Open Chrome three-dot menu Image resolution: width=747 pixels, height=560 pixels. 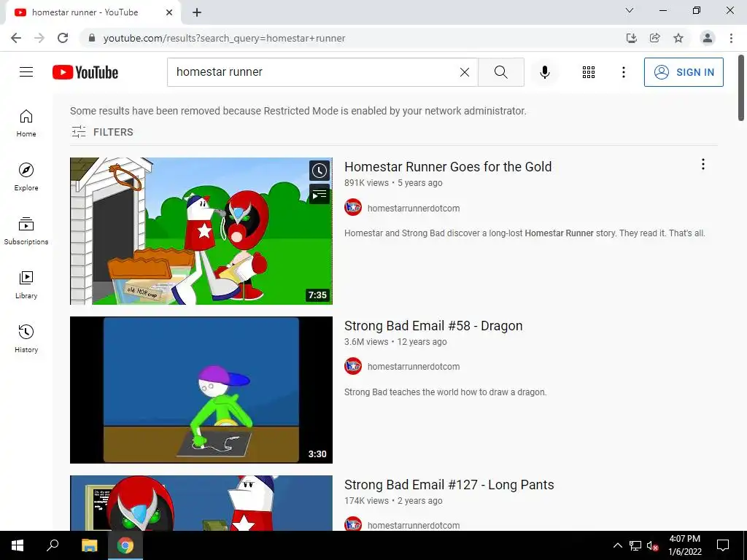731,38
